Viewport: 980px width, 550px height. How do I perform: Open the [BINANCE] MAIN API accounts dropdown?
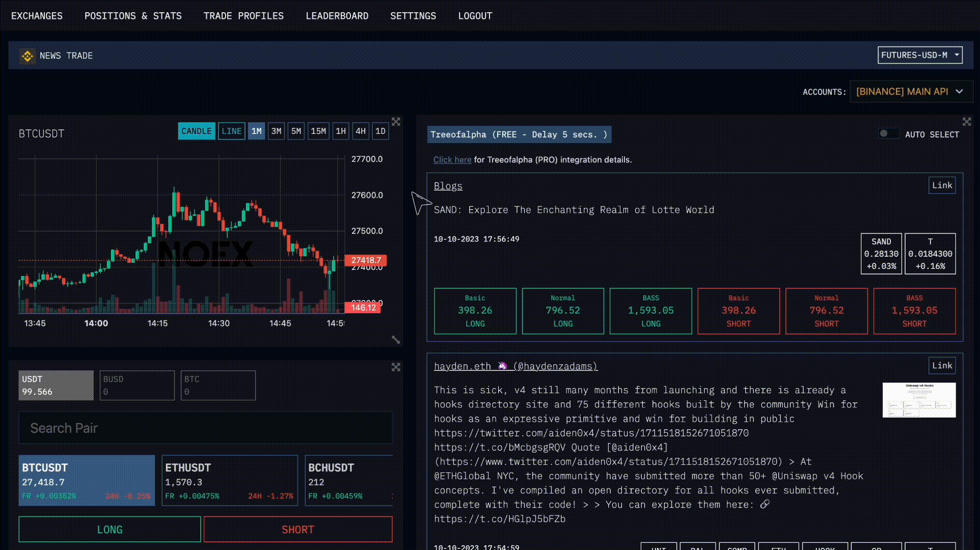pos(911,92)
